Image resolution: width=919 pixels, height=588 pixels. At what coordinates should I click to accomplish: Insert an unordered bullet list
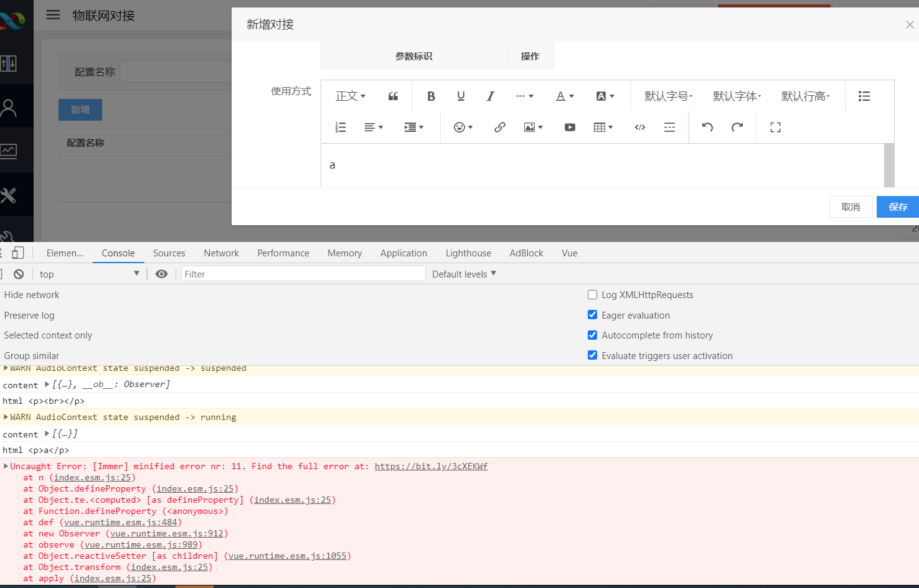pyautogui.click(x=864, y=96)
